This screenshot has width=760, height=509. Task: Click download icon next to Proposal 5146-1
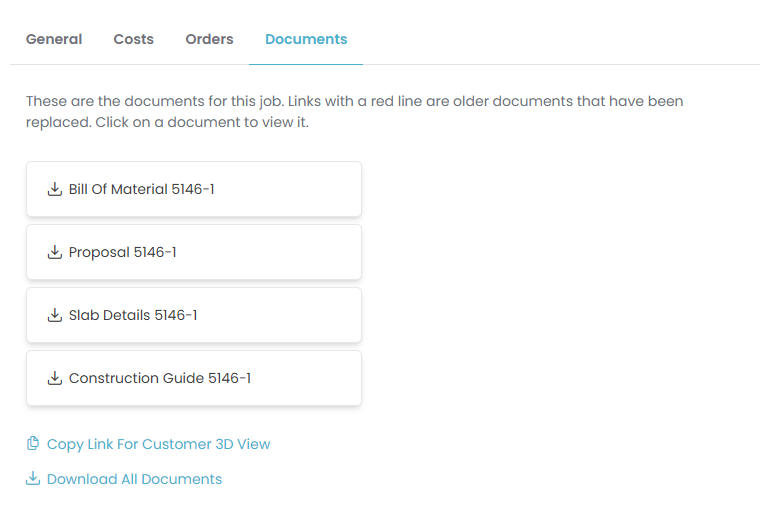point(54,252)
